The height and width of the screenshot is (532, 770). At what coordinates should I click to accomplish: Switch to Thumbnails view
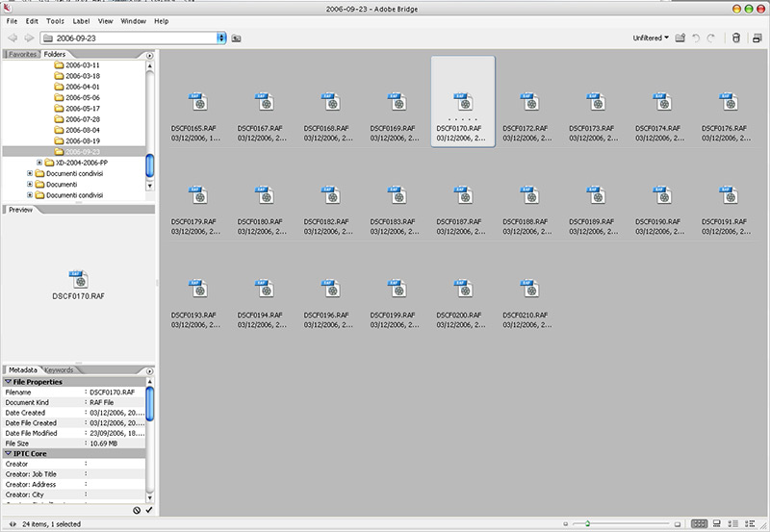pyautogui.click(x=700, y=523)
